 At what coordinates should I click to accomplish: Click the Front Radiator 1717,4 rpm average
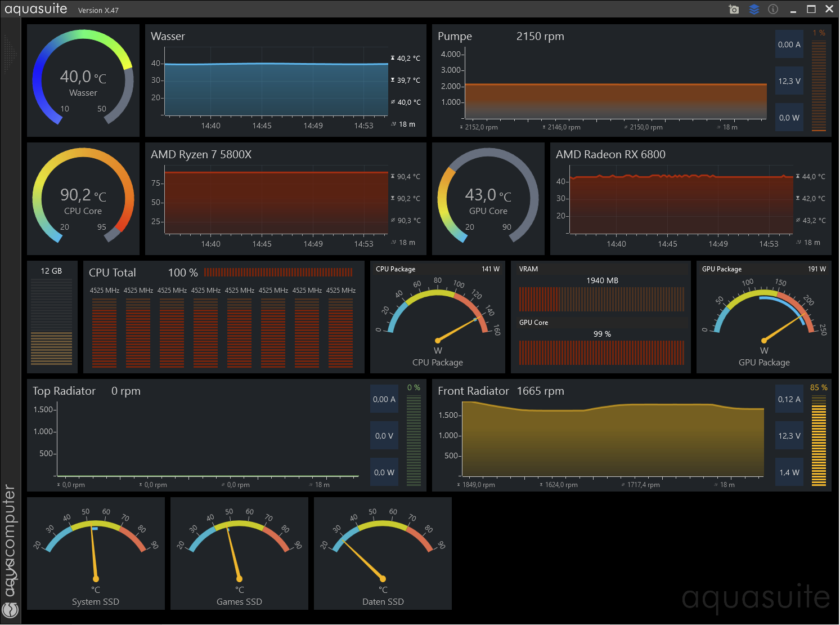[644, 485]
